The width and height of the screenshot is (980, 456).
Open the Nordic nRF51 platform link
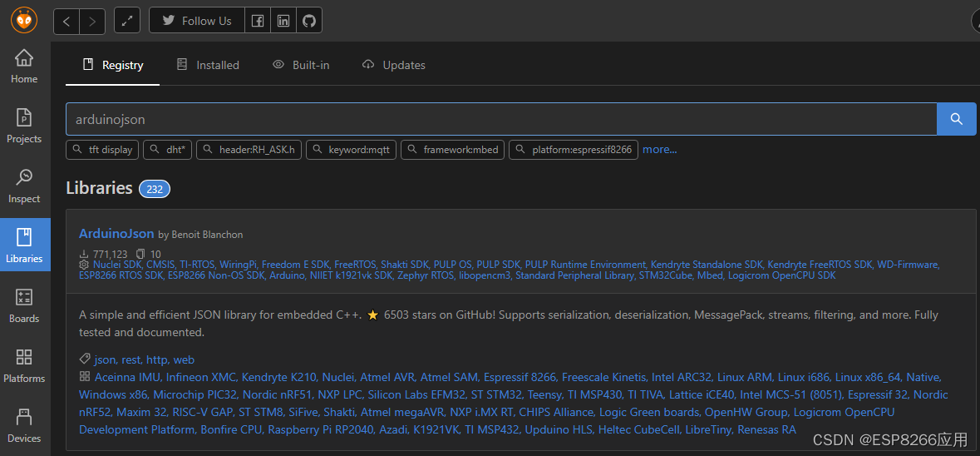(x=278, y=394)
